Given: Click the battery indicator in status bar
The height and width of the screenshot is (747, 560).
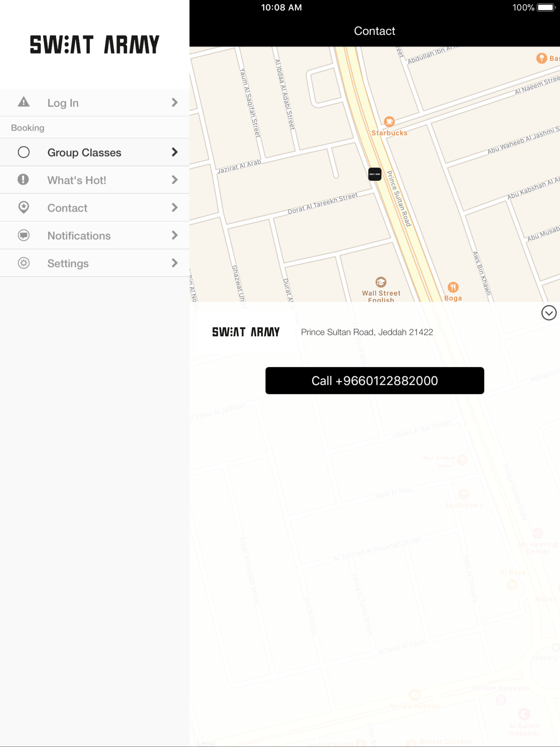Looking at the screenshot, I should 546,7.
